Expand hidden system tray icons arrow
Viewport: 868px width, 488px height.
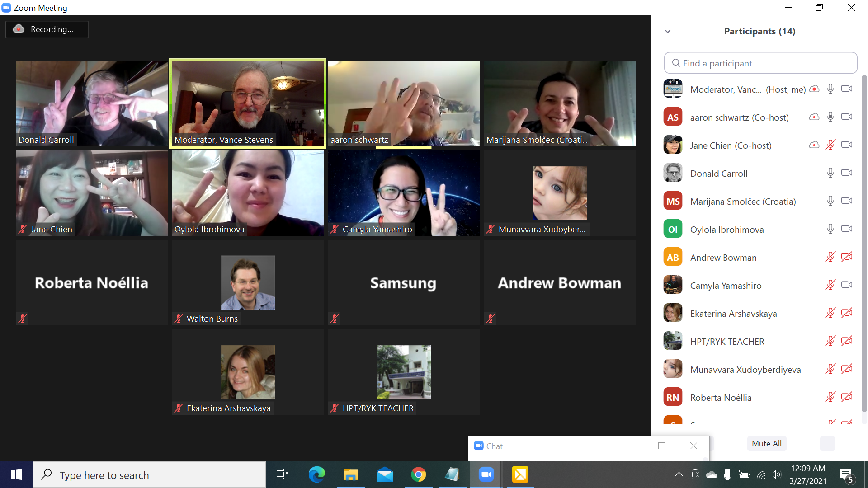pyautogui.click(x=679, y=474)
